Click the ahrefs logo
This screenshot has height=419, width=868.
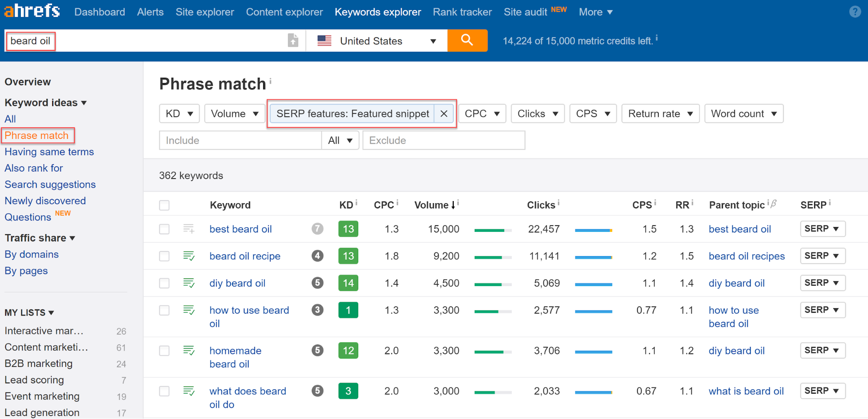(32, 10)
